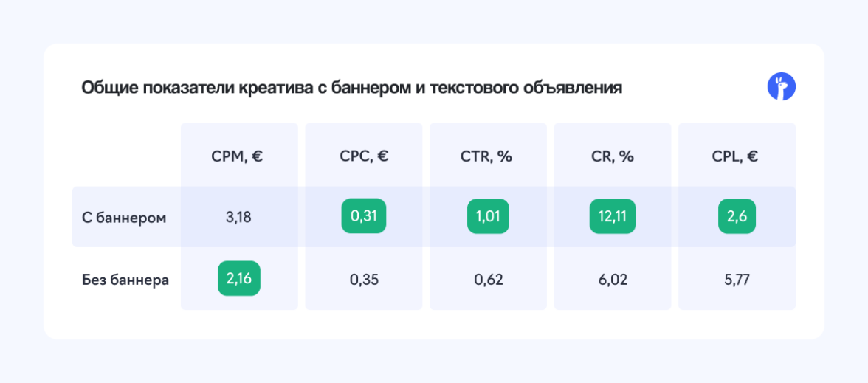Click the green 2,16 CPM badge
The image size is (868, 383).
239,279
